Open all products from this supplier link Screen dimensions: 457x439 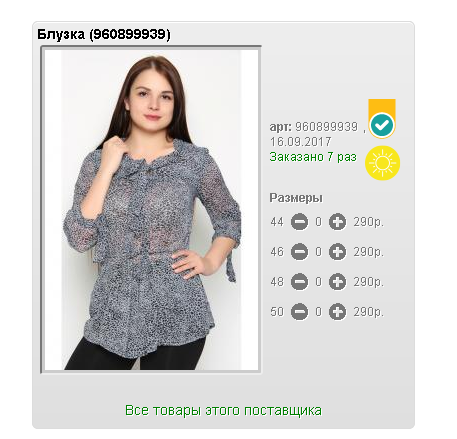[223, 410]
